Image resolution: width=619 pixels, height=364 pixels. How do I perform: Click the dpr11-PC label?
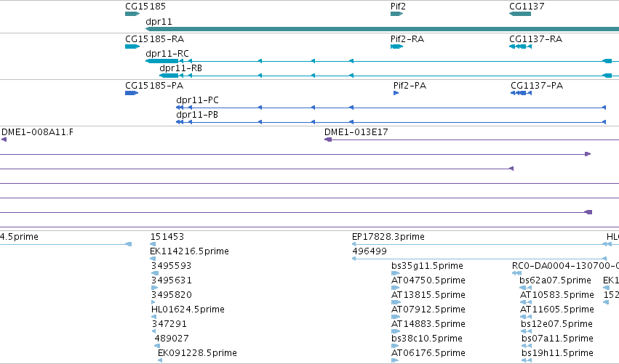(197, 100)
